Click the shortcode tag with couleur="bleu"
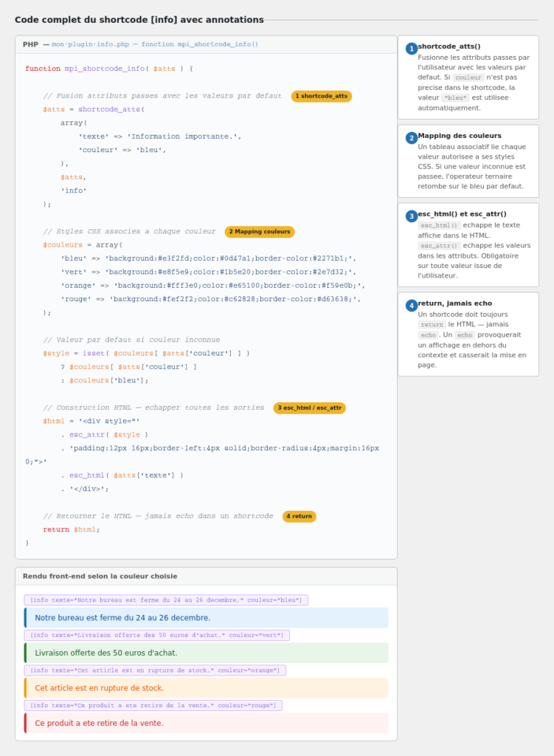This screenshot has height=756, width=554. [x=166, y=599]
